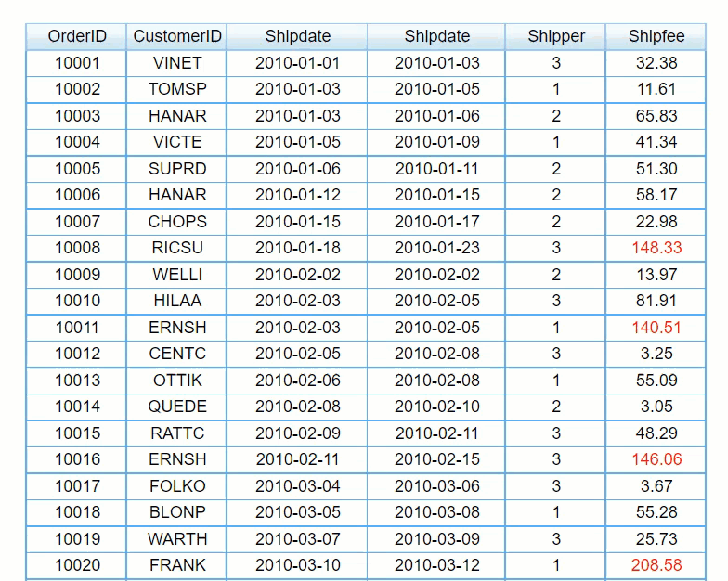The height and width of the screenshot is (581, 728).
Task: Select the CustomerID column header
Action: [x=177, y=36]
